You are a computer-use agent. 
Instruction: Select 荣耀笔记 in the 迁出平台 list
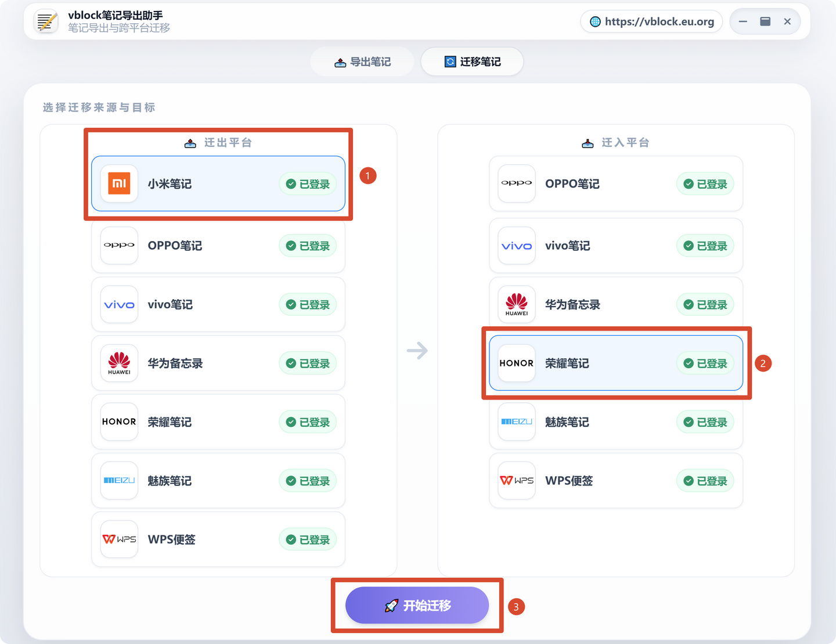click(218, 422)
